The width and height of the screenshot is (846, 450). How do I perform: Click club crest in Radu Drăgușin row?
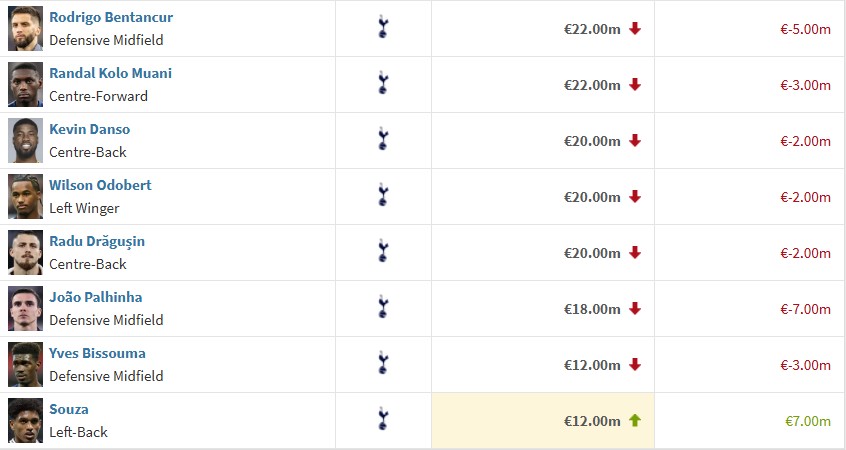(382, 252)
